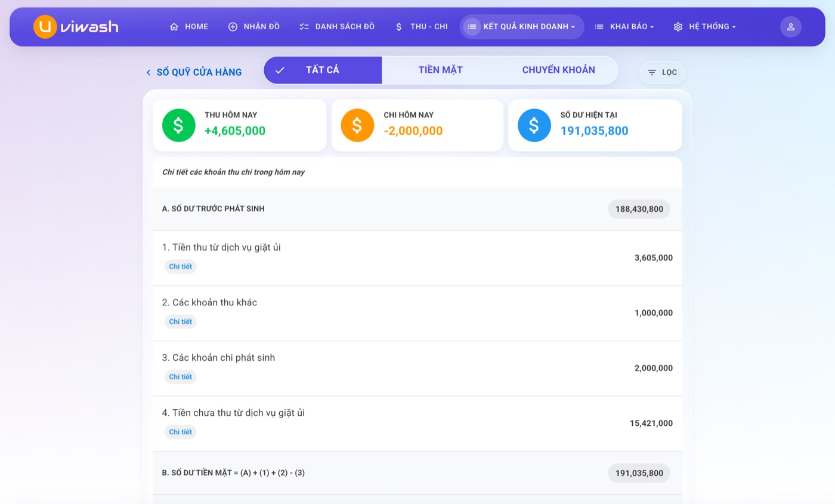Image resolution: width=835 pixels, height=504 pixels.
Task: Click the 15,421,000 amount
Action: (x=651, y=423)
